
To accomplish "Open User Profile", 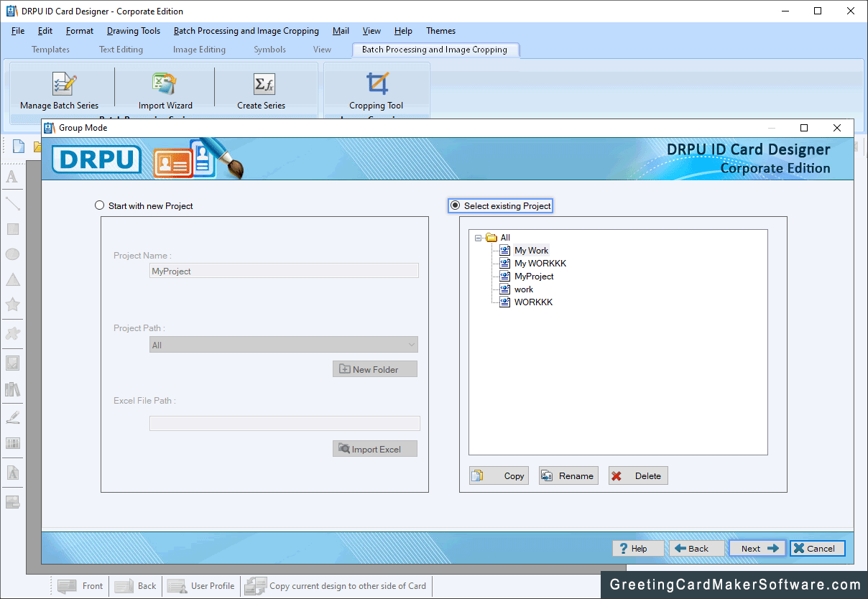I will pyautogui.click(x=201, y=586).
